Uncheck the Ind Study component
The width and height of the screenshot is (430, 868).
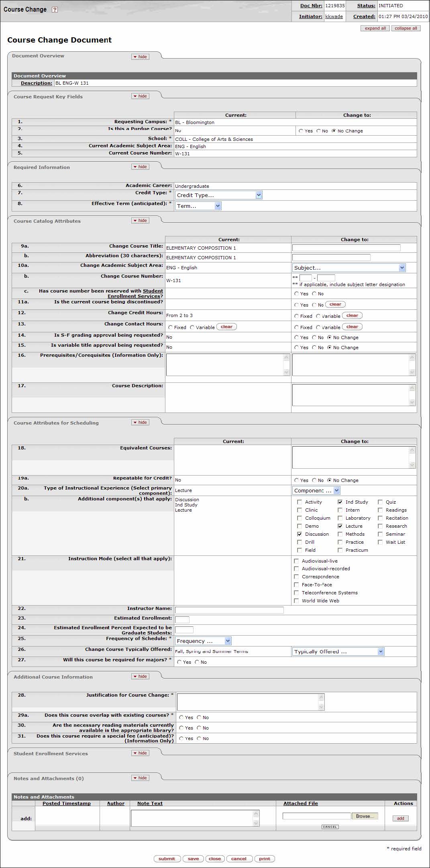340,502
